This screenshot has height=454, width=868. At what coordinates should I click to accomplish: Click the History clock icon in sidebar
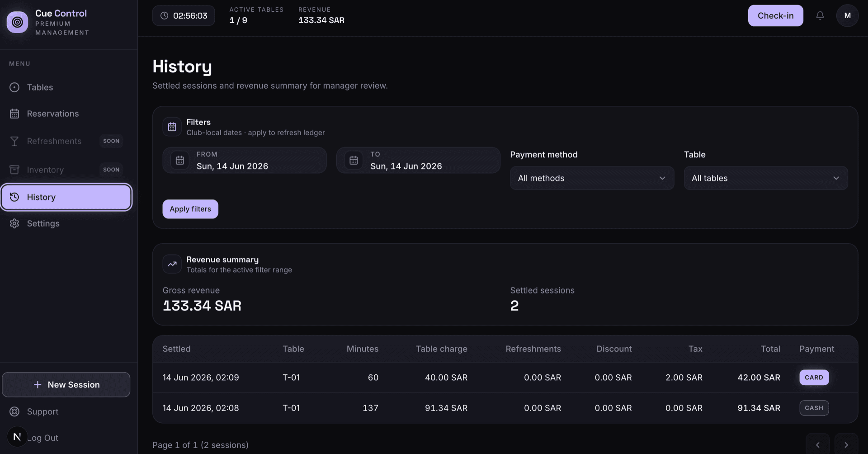tap(14, 197)
